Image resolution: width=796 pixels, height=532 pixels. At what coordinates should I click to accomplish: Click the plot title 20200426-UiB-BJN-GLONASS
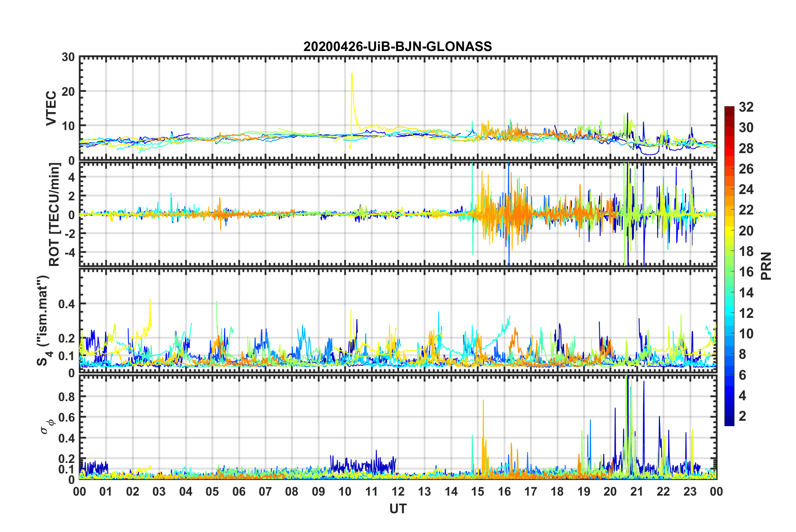click(x=398, y=46)
